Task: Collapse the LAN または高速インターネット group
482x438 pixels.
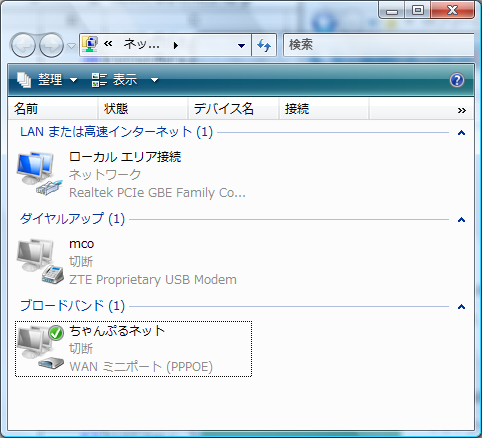Action: click(461, 133)
